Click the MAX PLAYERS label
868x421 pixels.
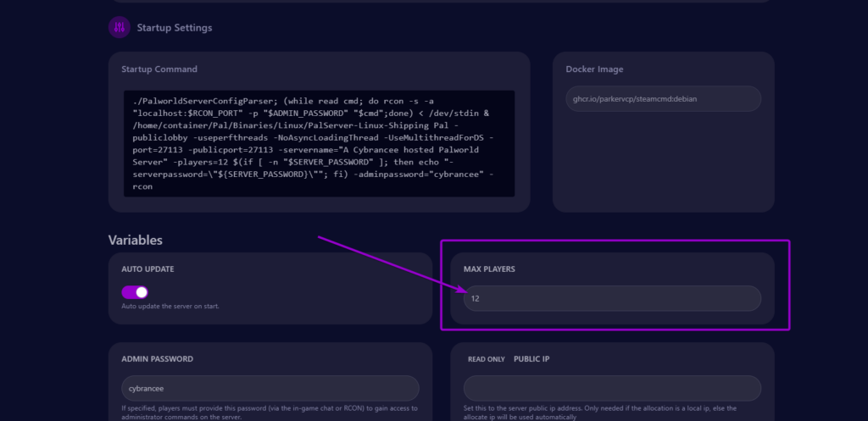coord(489,269)
